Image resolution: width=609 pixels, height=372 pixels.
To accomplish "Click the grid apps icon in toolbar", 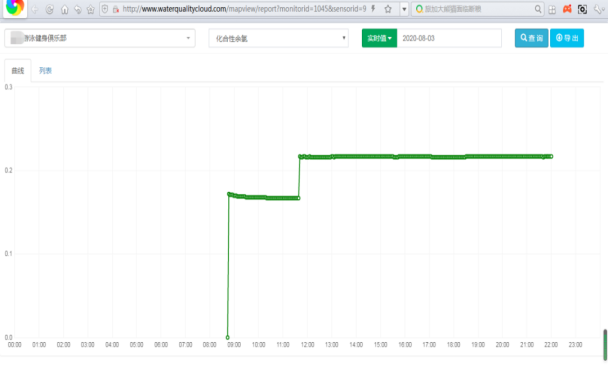I will [x=552, y=10].
